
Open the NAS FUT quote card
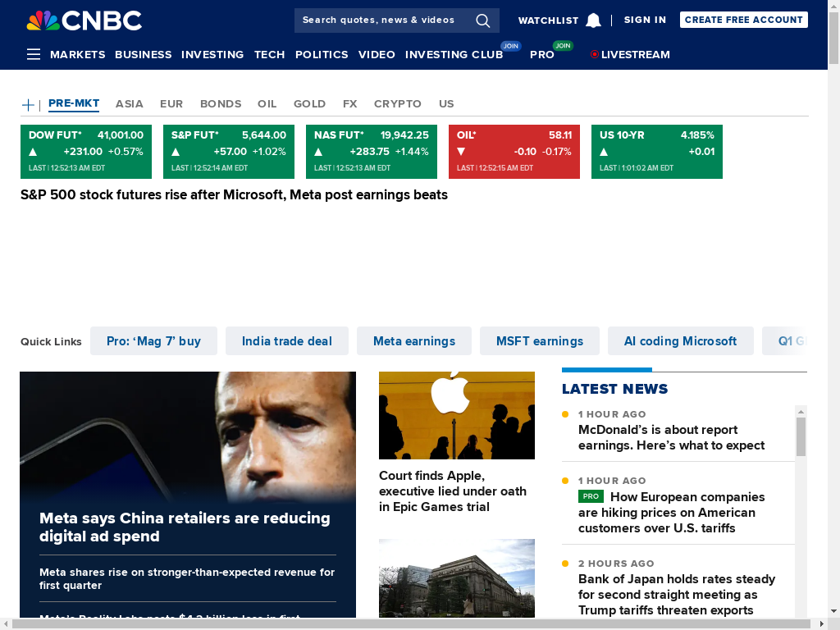372,152
